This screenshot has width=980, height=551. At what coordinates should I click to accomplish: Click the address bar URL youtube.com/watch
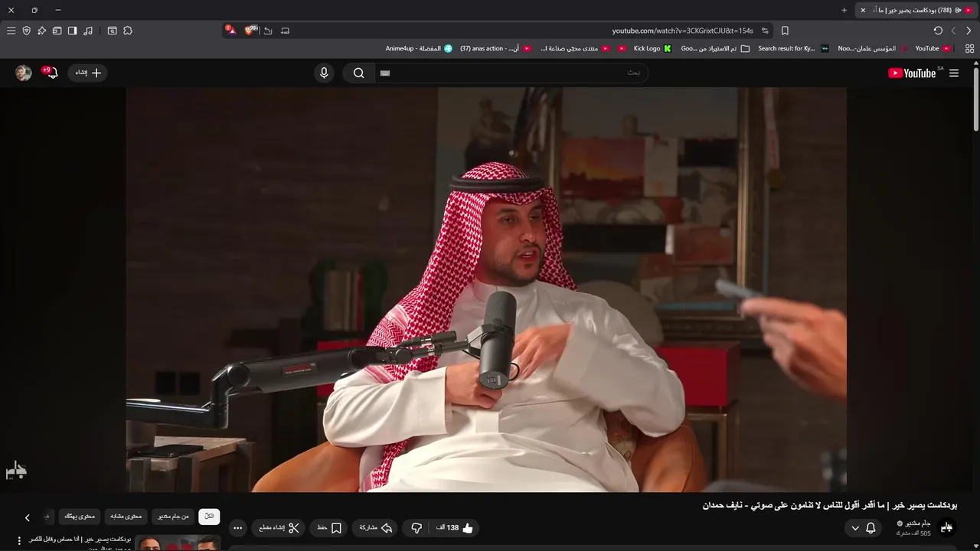pos(682,31)
